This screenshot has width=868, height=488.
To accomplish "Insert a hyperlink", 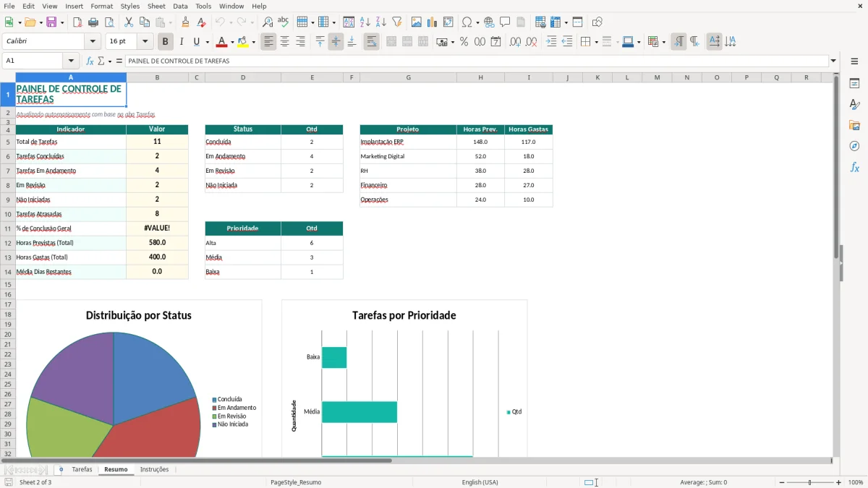I will coord(489,22).
